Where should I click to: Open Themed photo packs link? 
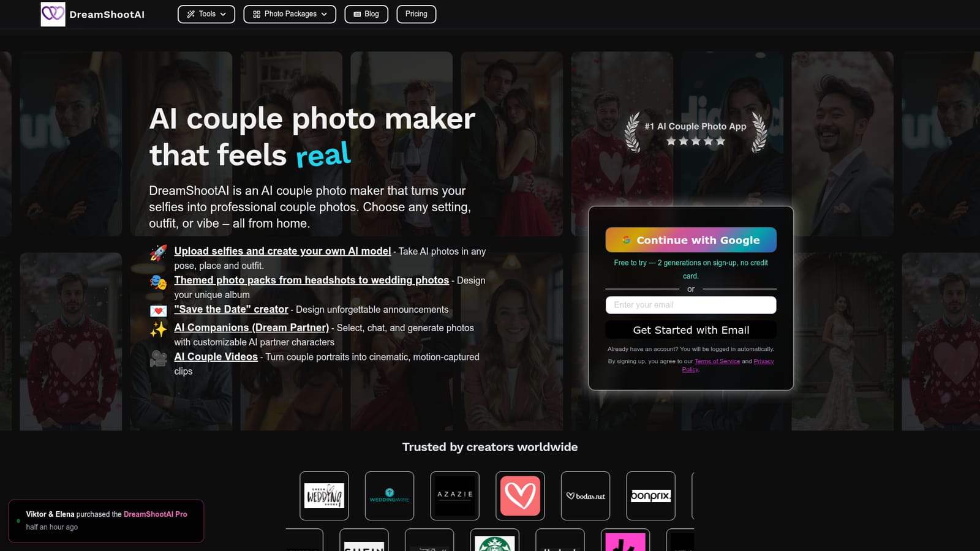(311, 280)
